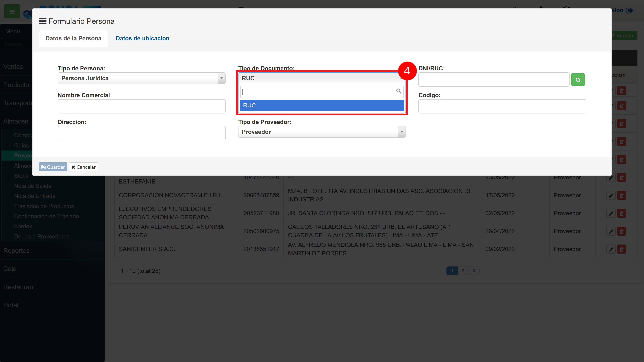Click the Exportar button
This screenshot has width=644, height=362.
tap(624, 36)
